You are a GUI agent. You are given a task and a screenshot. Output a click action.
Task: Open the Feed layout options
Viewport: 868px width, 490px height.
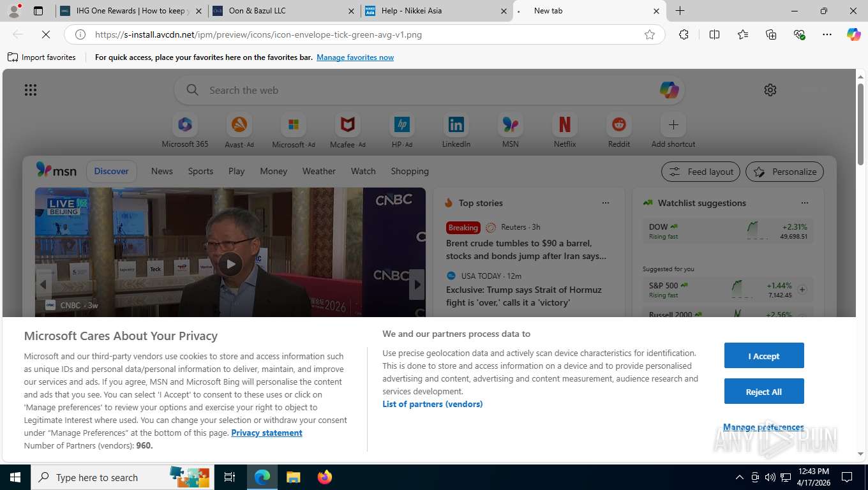click(701, 172)
